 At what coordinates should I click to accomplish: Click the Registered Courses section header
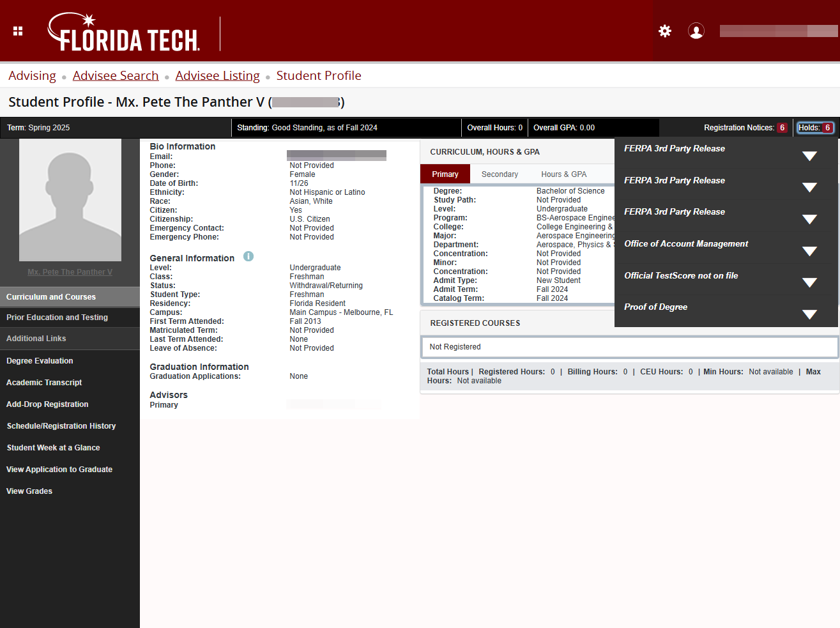pos(475,323)
